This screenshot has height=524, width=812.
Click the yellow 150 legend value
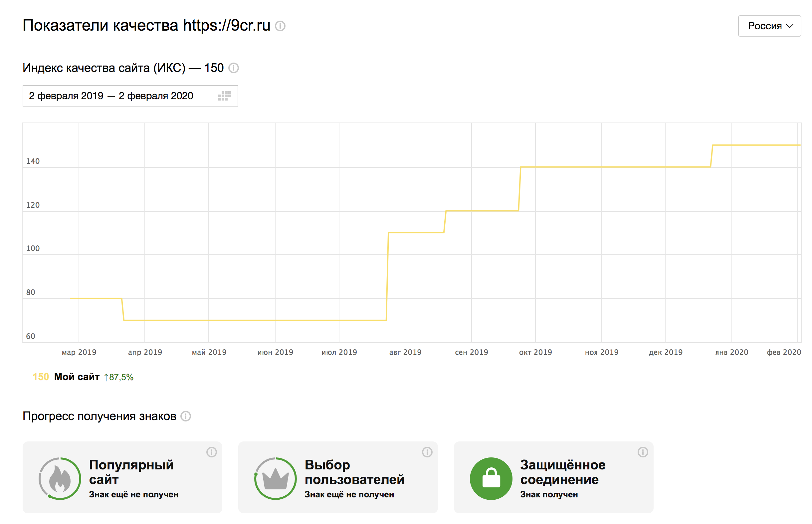pyautogui.click(x=41, y=377)
